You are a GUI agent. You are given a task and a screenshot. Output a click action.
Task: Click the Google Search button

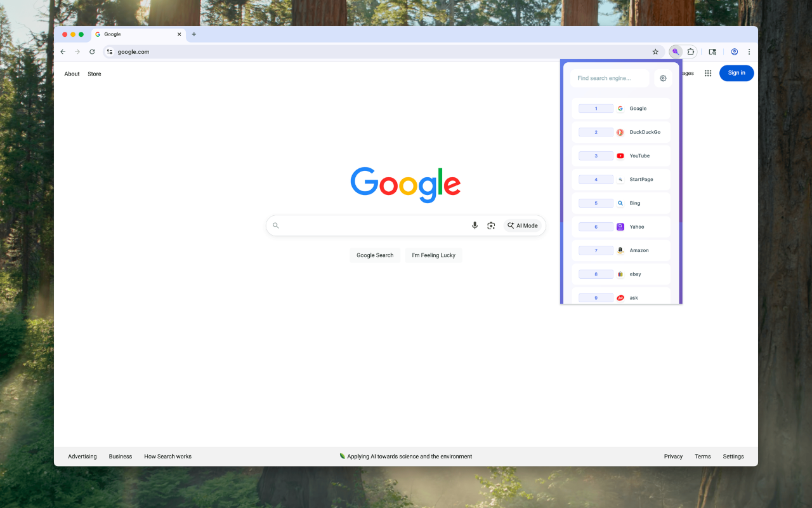(x=375, y=255)
